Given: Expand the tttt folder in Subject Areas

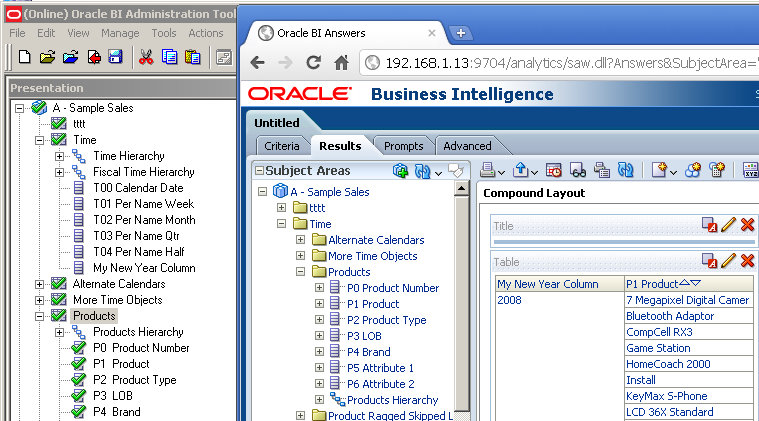Looking at the screenshot, I should tap(281, 208).
